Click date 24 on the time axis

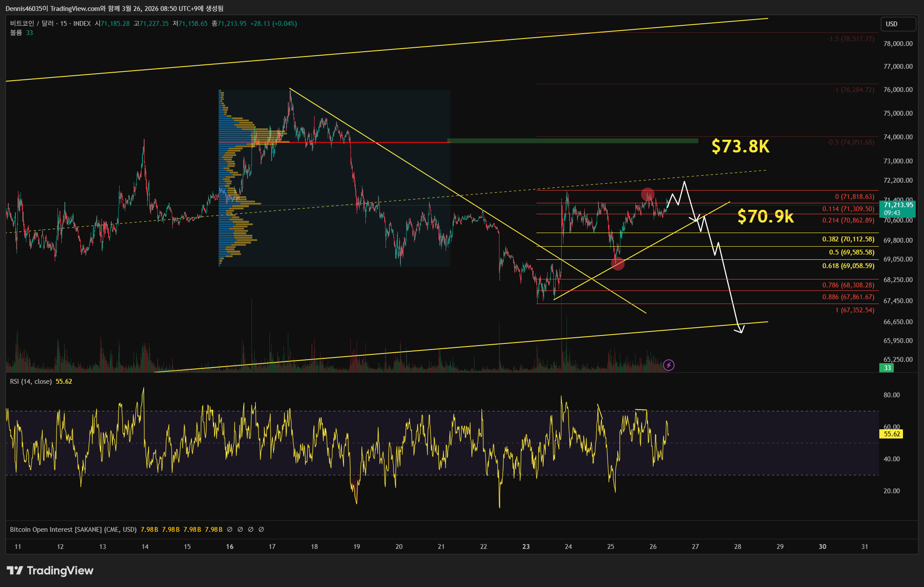click(x=568, y=547)
